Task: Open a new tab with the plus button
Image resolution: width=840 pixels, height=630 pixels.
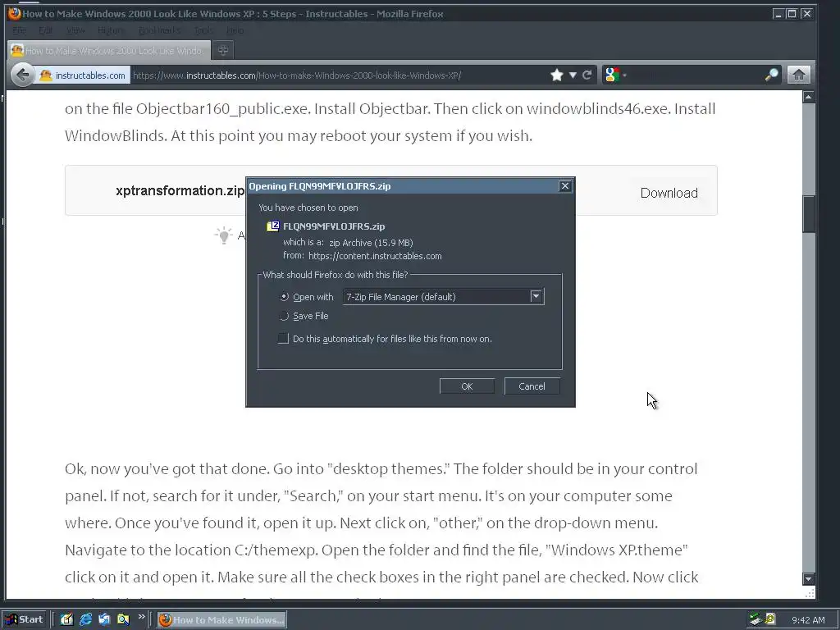Action: pyautogui.click(x=223, y=50)
